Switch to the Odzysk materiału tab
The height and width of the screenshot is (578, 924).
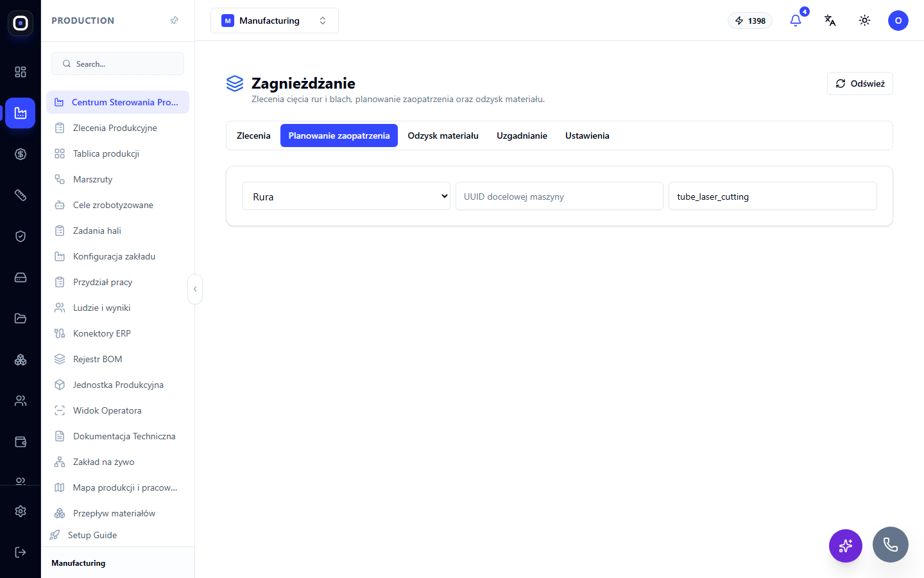[443, 136]
